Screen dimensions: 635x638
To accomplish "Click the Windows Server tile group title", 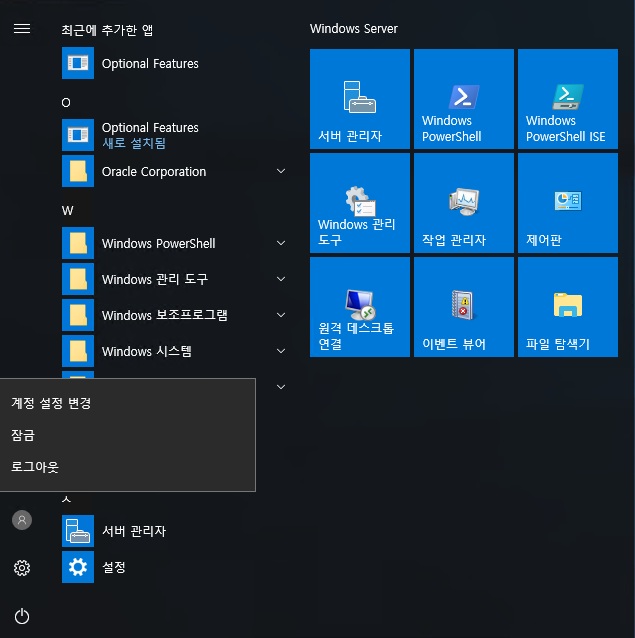I will pyautogui.click(x=354, y=28).
